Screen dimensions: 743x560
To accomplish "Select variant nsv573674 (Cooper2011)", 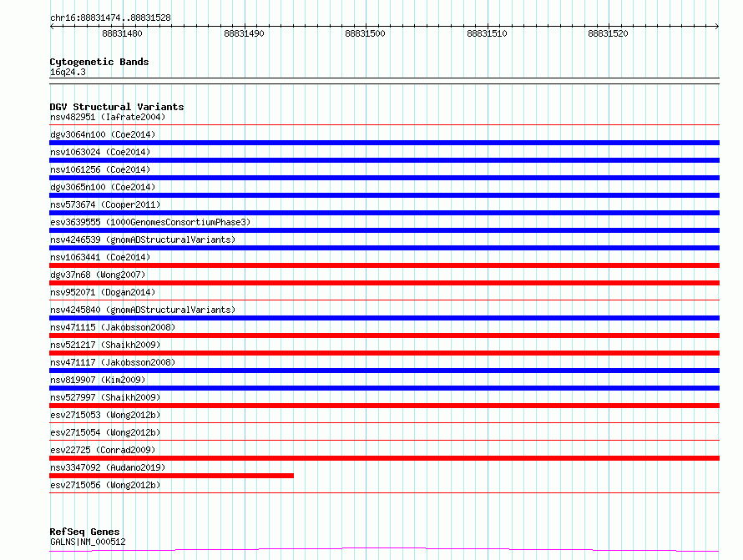I will pyautogui.click(x=105, y=204).
